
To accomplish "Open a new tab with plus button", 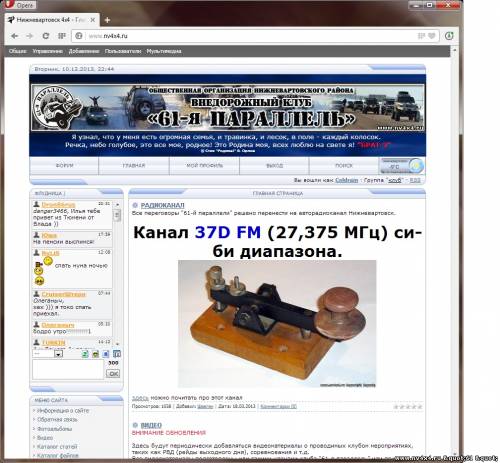I will pos(107,20).
